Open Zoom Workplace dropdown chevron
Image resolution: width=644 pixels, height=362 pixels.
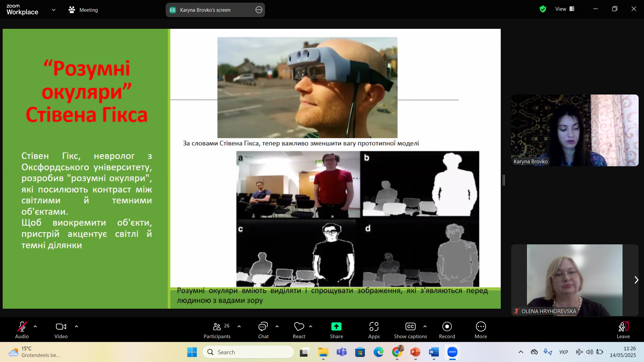54,10
